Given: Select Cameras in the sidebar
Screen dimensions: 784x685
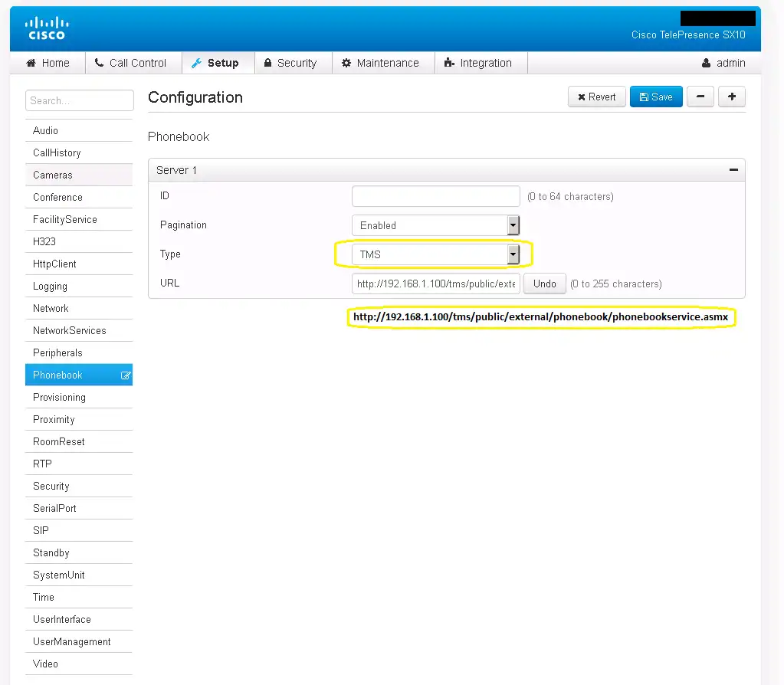Looking at the screenshot, I should [x=79, y=175].
